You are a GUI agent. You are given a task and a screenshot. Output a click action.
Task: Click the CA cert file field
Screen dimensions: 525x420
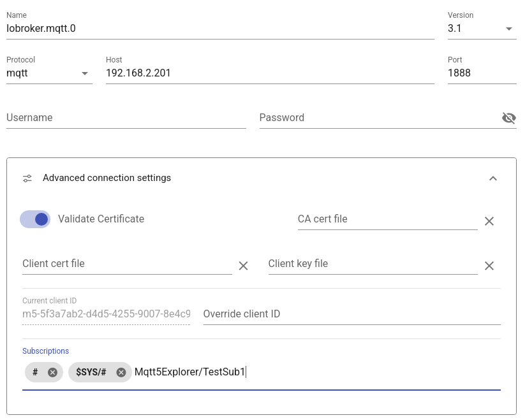coord(387,219)
